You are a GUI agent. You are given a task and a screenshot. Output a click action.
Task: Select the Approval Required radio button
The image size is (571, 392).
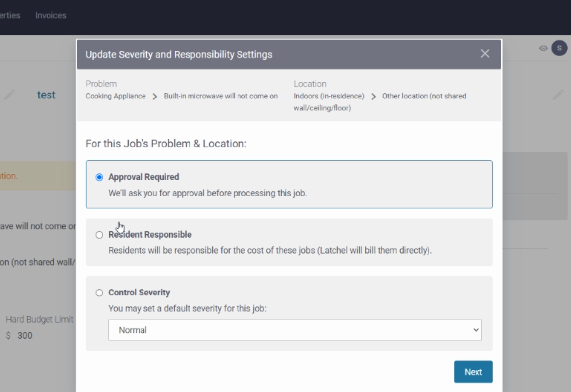pyautogui.click(x=99, y=177)
